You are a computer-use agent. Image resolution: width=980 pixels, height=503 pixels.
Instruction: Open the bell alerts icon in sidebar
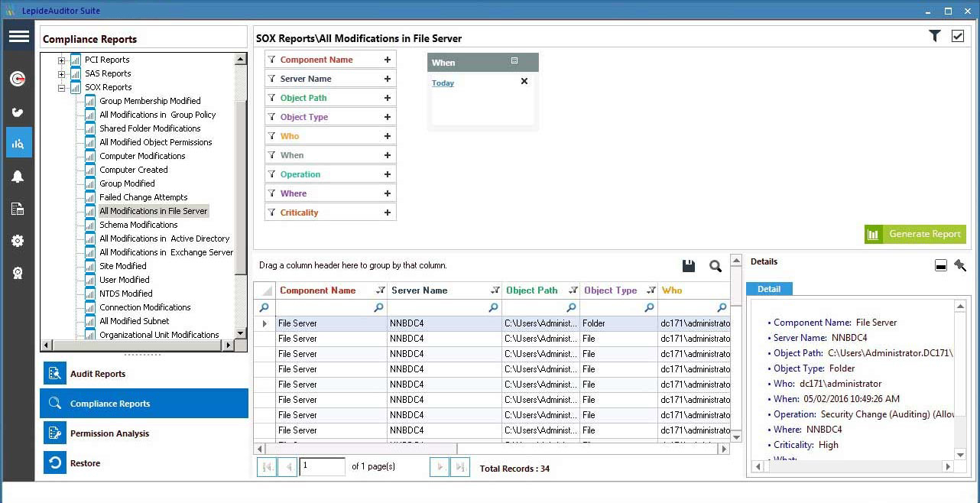[x=18, y=177]
